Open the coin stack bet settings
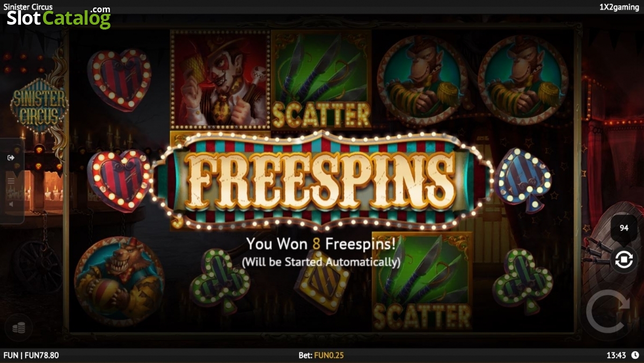The width and height of the screenshot is (644, 363). [x=19, y=327]
